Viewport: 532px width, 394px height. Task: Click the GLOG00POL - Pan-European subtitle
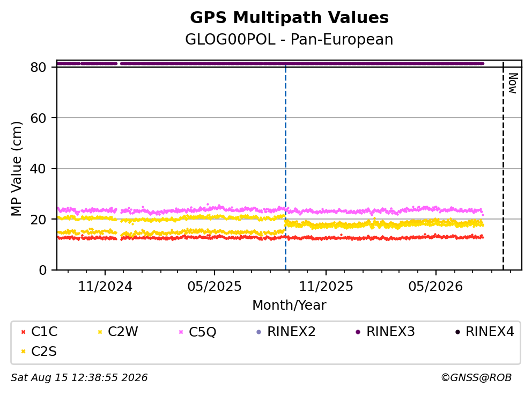(x=289, y=39)
